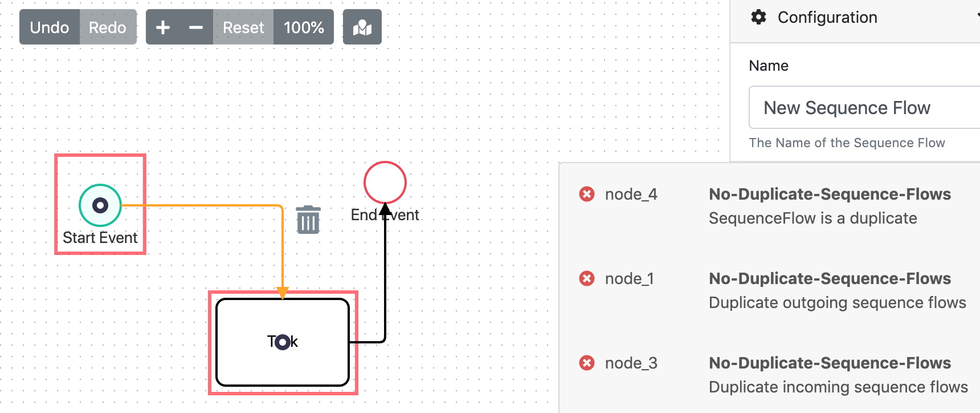Click the Undo button
The height and width of the screenshot is (413, 980).
(x=49, y=26)
